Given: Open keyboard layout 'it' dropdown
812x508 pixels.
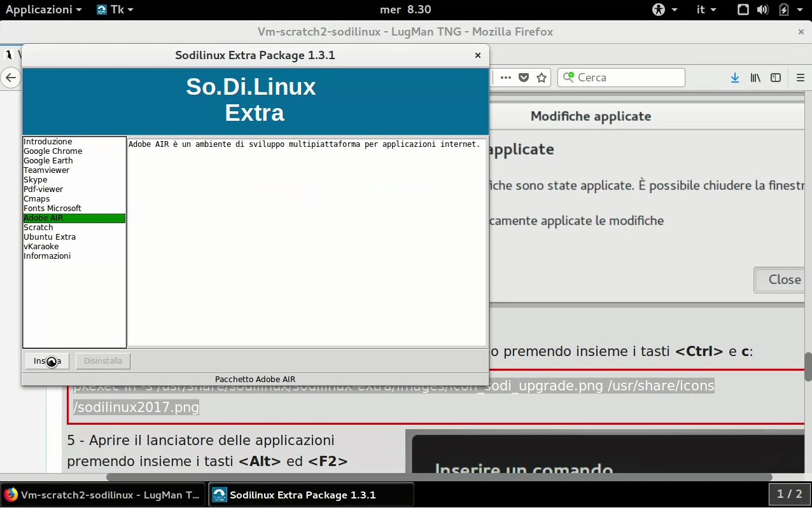Looking at the screenshot, I should (x=706, y=10).
